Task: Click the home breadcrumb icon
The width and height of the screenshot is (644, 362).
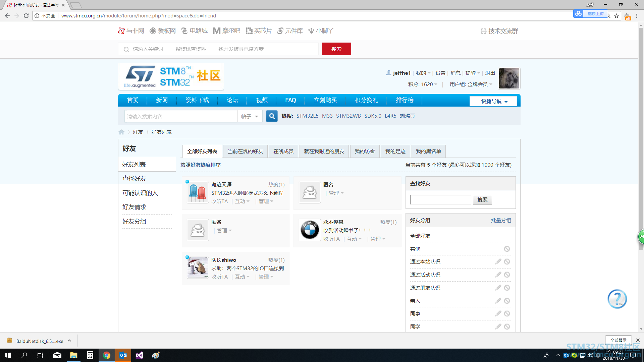Action: [x=121, y=132]
